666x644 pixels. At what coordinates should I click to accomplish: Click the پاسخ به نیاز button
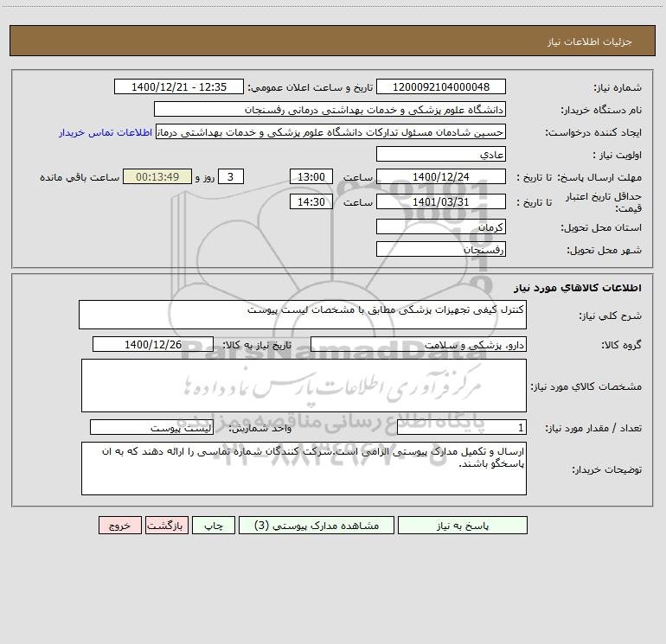pos(463,525)
